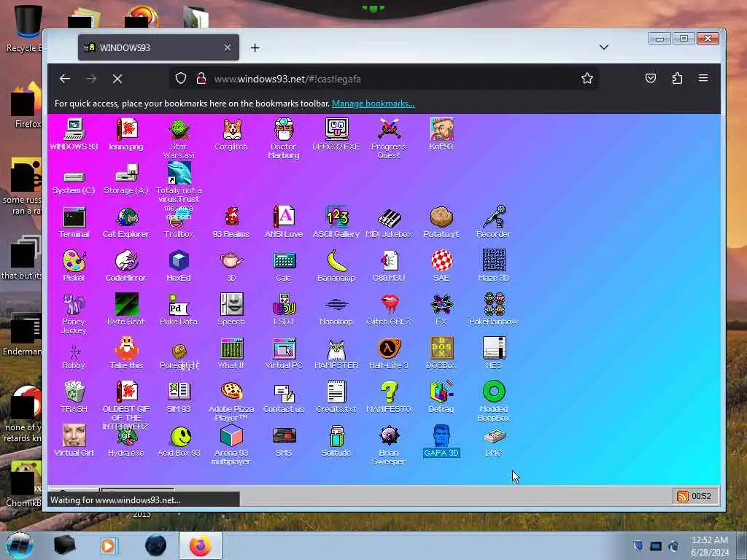This screenshot has height=560, width=747.
Task: Focus the address bar URL field
Action: (x=384, y=79)
